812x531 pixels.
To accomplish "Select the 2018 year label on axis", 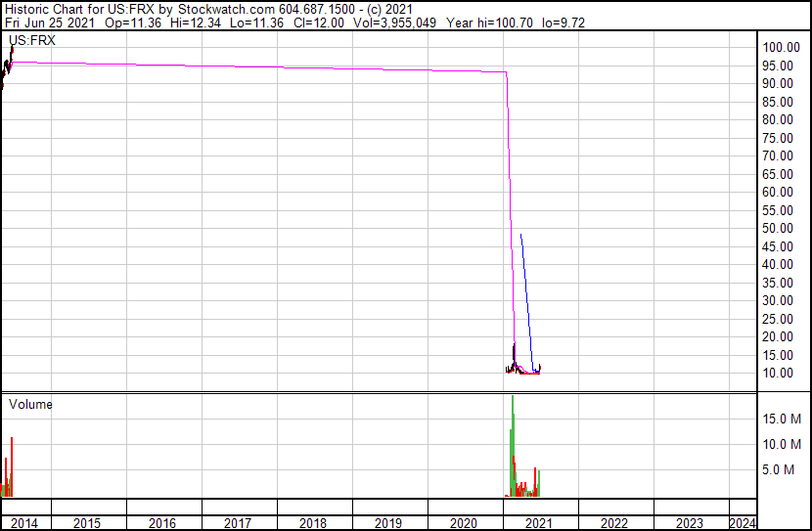I will point(313,523).
